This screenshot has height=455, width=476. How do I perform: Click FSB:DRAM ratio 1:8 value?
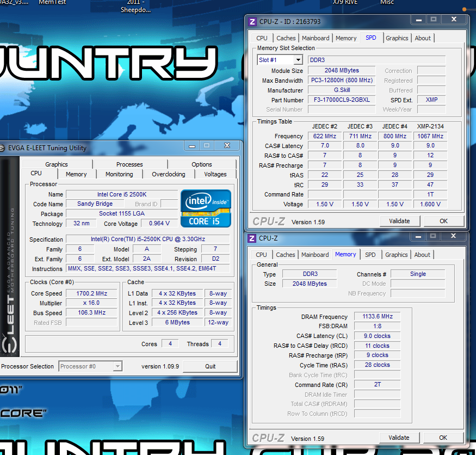[378, 326]
